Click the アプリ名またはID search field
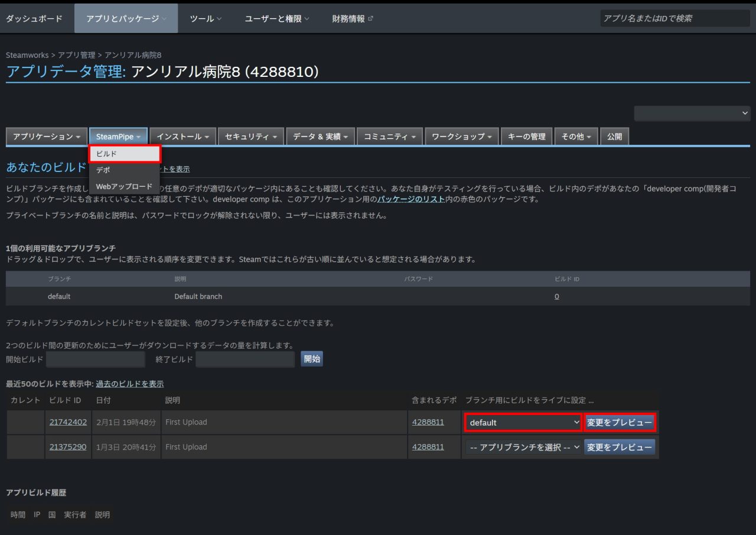 pyautogui.click(x=674, y=18)
